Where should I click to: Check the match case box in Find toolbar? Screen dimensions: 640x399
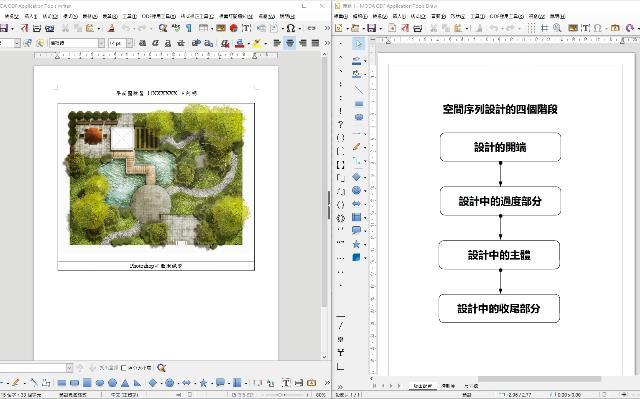[x=124, y=368]
